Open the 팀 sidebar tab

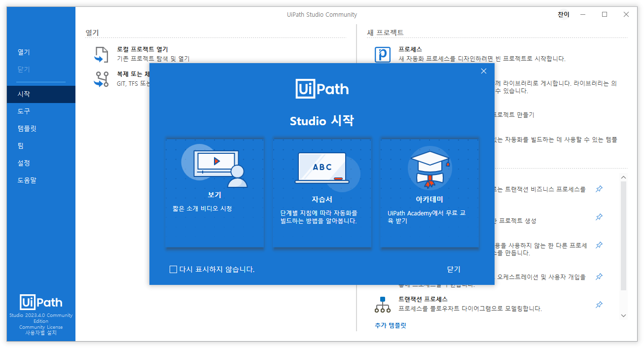(x=41, y=146)
